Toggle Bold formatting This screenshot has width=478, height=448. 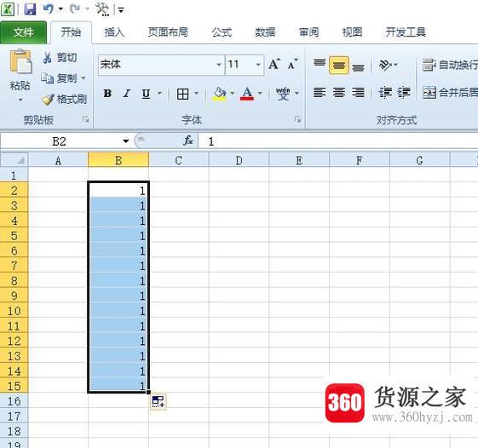[107, 94]
